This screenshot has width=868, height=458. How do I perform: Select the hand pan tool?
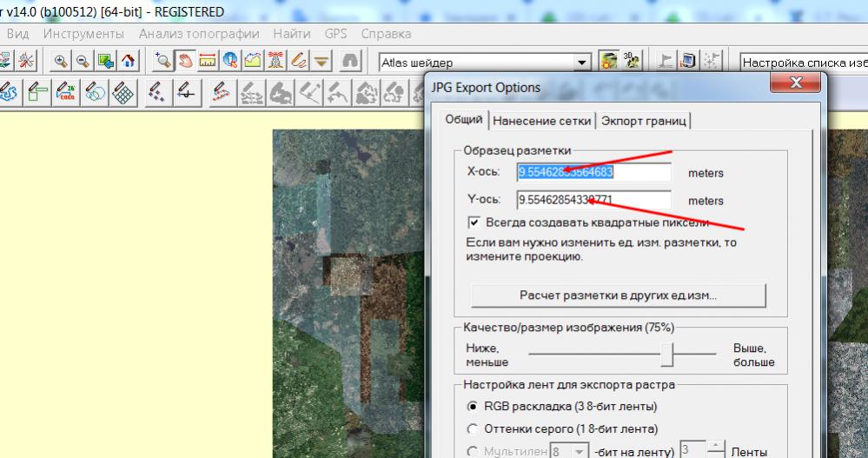(x=185, y=62)
